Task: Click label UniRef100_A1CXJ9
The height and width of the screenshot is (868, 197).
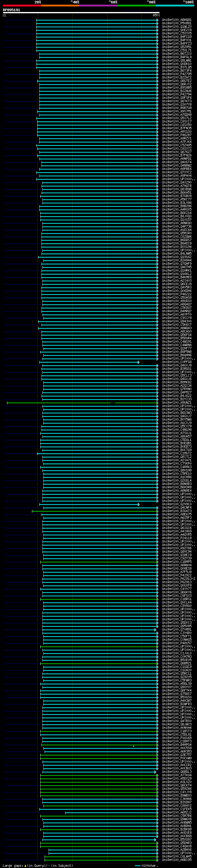Action: coord(176,423)
